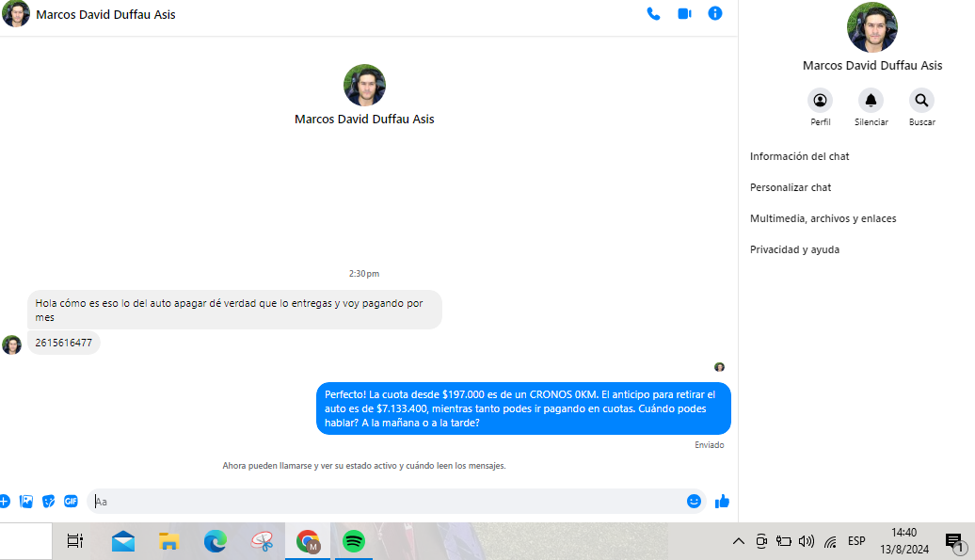The width and height of the screenshot is (975, 560).
Task: Open Spotify from the taskbar
Action: pyautogui.click(x=354, y=541)
